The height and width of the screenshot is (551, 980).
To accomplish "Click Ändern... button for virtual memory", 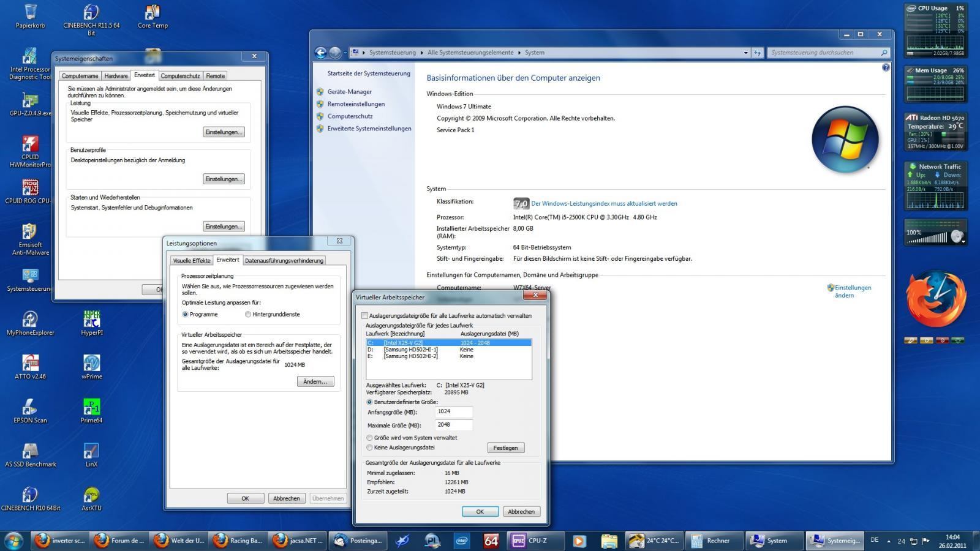I will [x=315, y=381].
